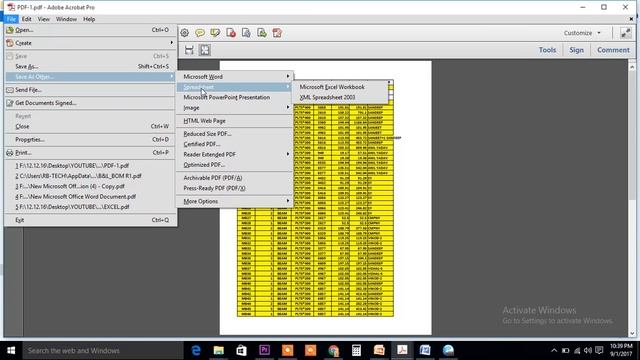Screen dimensions: 640x360
Task: Open recent file 4 New Microsoft Office Word Document.pdf
Action: point(76,196)
